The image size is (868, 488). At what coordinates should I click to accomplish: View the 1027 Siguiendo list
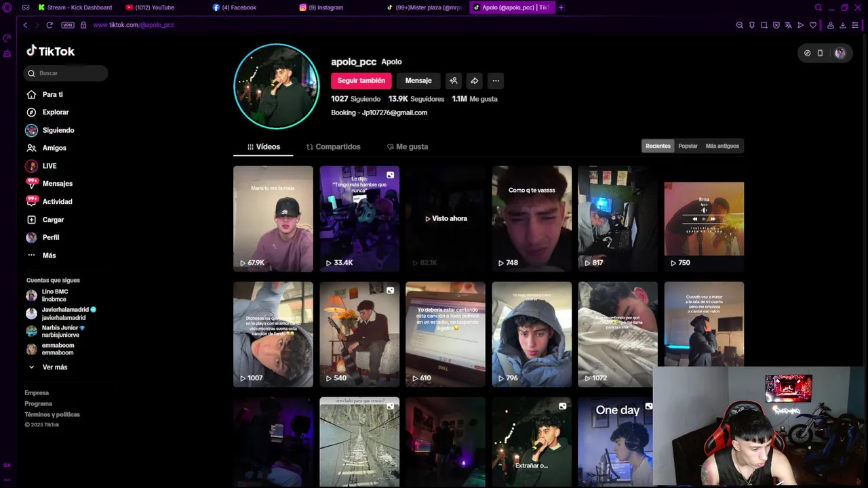pyautogui.click(x=355, y=99)
